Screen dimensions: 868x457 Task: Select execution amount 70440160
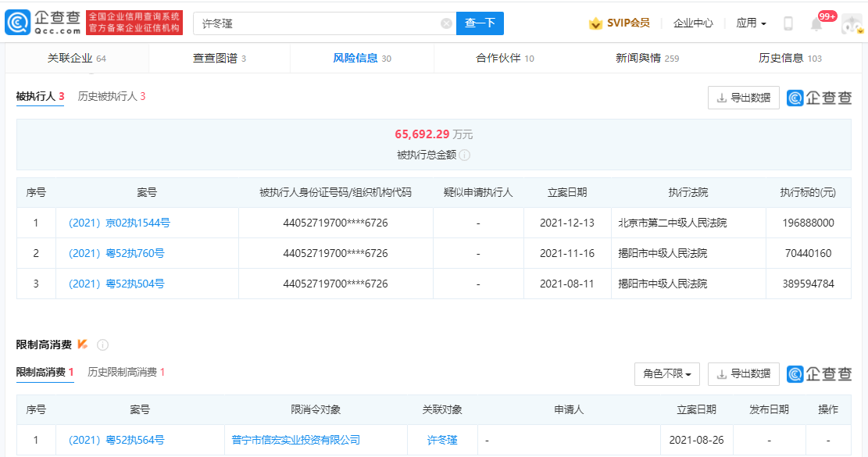pyautogui.click(x=808, y=253)
